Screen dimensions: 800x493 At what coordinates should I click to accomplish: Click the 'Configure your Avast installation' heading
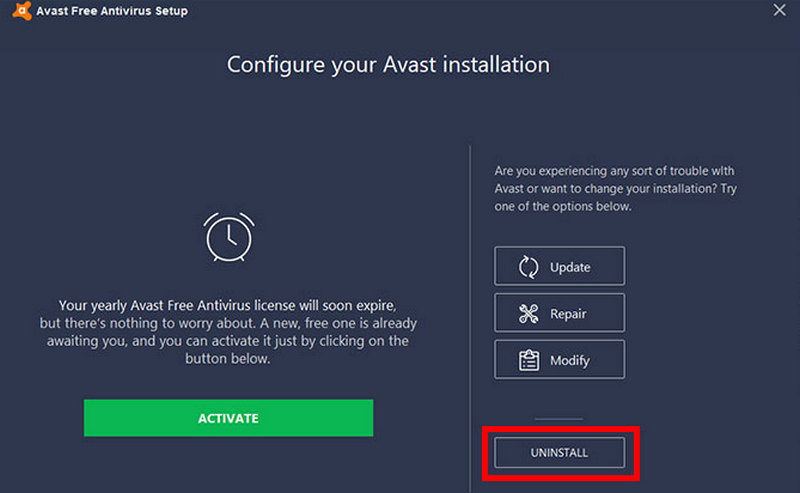[388, 65]
